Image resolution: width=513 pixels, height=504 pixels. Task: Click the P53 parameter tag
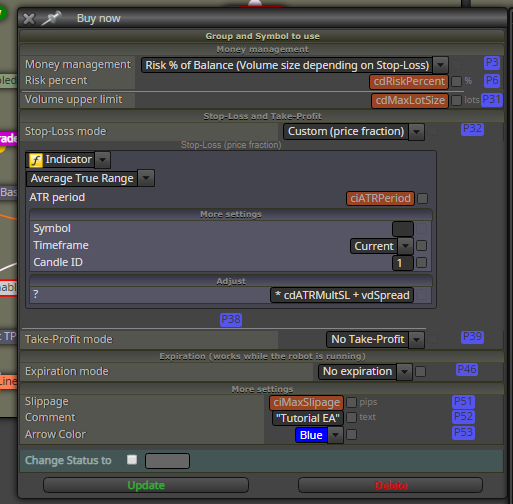(x=463, y=433)
